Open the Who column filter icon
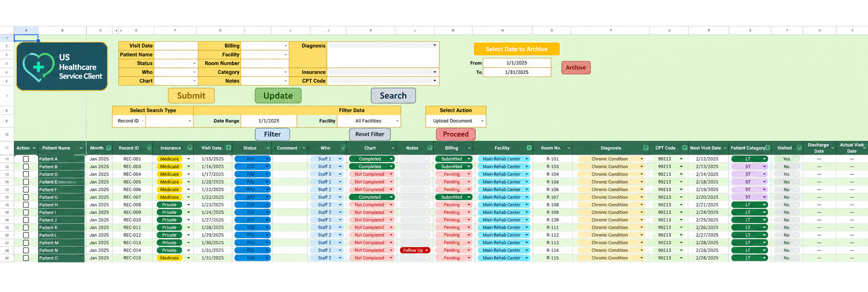The height and width of the screenshot is (292, 868). coord(343,148)
